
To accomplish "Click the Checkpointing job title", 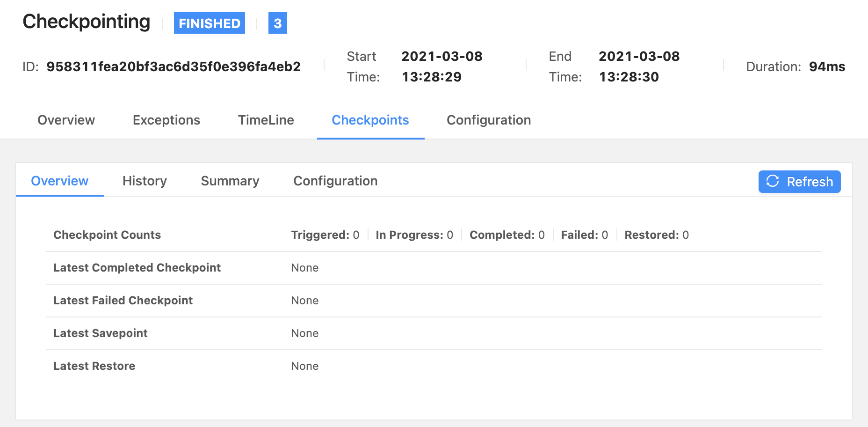I will point(87,22).
